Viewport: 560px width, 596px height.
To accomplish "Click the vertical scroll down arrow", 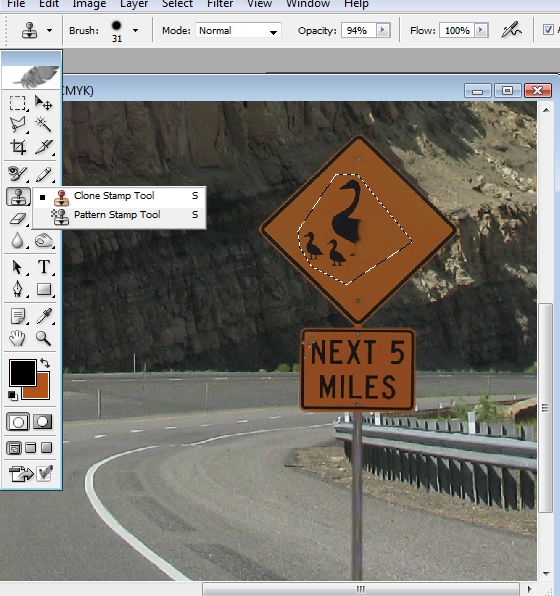I will 546,574.
